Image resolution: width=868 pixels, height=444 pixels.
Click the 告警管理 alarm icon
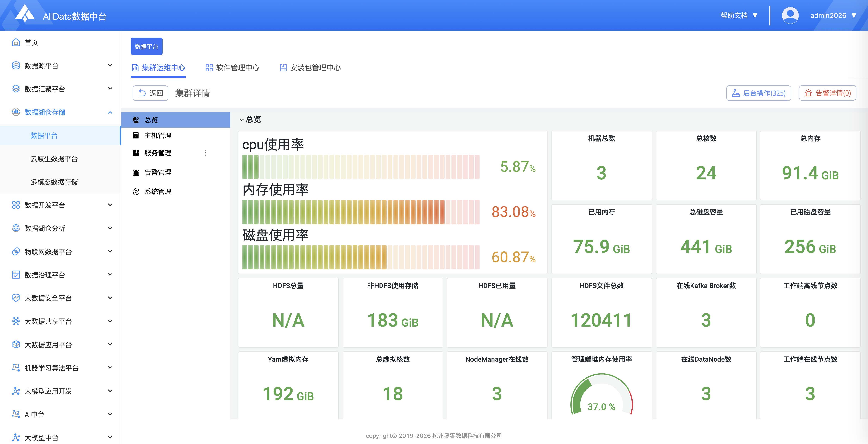136,172
